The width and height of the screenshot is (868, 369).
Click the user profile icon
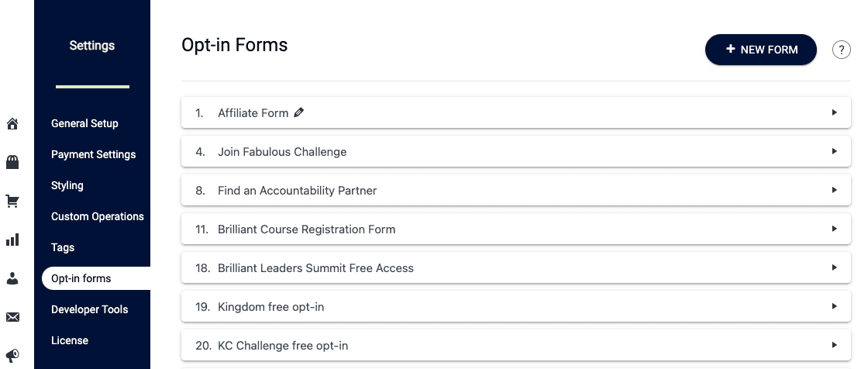click(x=12, y=279)
